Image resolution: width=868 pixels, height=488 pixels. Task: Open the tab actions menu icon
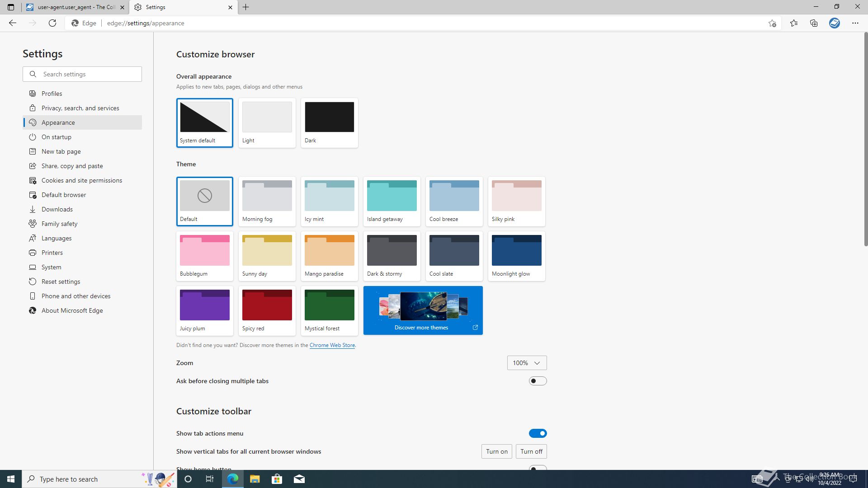[11, 7]
